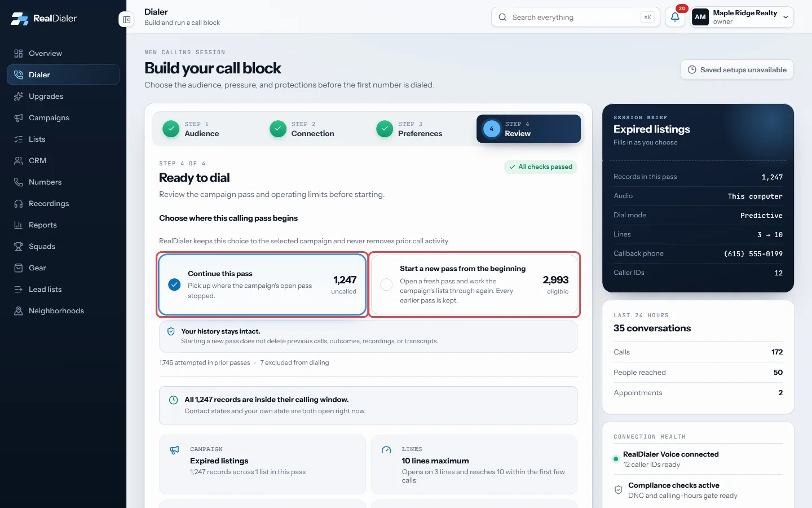The width and height of the screenshot is (812, 508).
Task: Expand the Maple Ridge Realty account menu
Action: (x=742, y=17)
